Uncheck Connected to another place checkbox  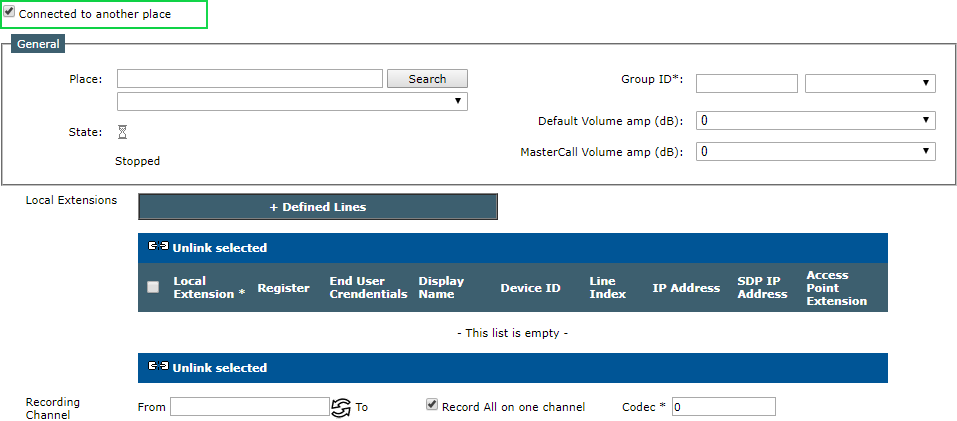[9, 13]
